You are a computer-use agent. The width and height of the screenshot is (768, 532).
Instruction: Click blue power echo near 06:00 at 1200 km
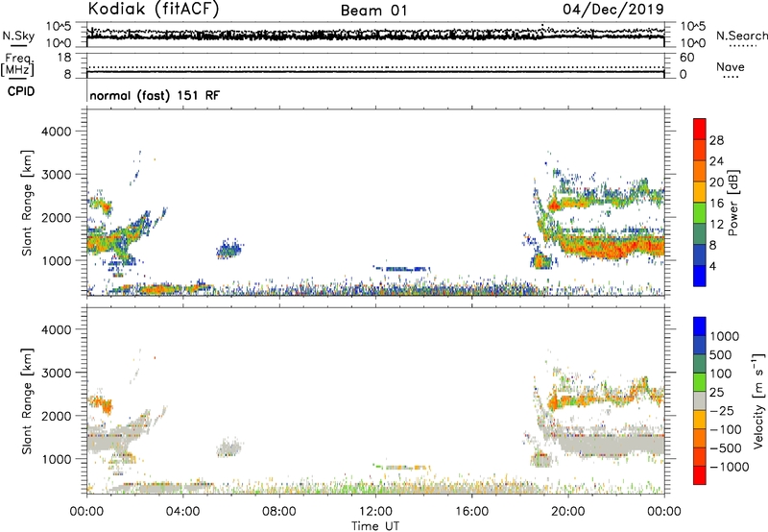[x=228, y=250]
